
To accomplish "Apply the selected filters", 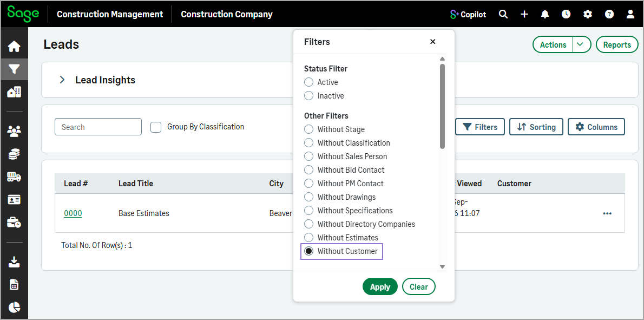I will tap(380, 287).
